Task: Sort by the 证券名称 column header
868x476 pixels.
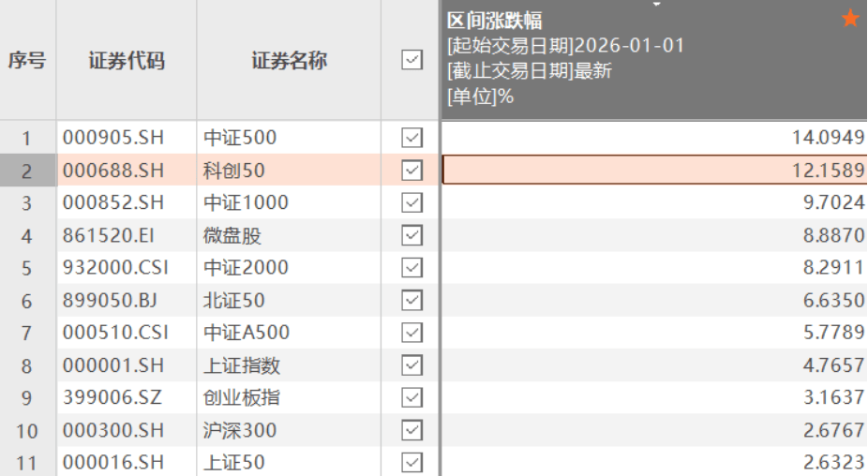Action: 289,61
